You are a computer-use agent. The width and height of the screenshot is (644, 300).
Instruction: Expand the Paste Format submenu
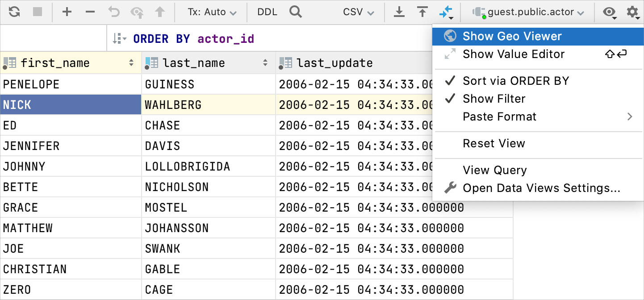(x=500, y=117)
